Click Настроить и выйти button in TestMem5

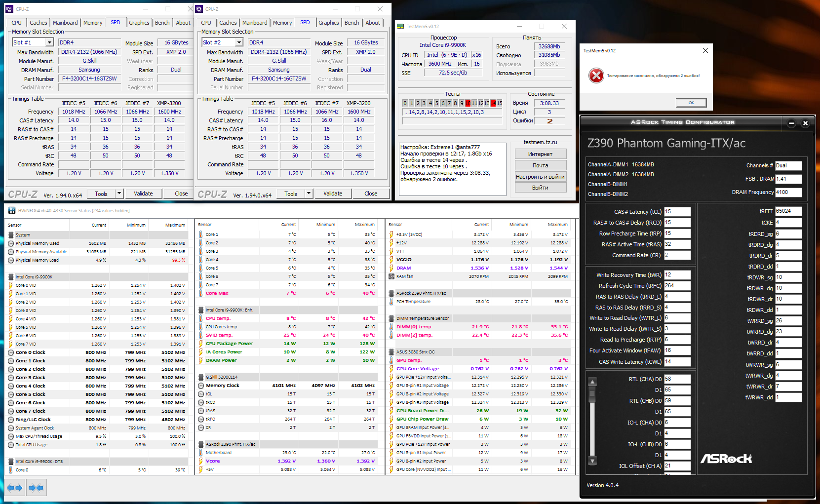pyautogui.click(x=541, y=177)
